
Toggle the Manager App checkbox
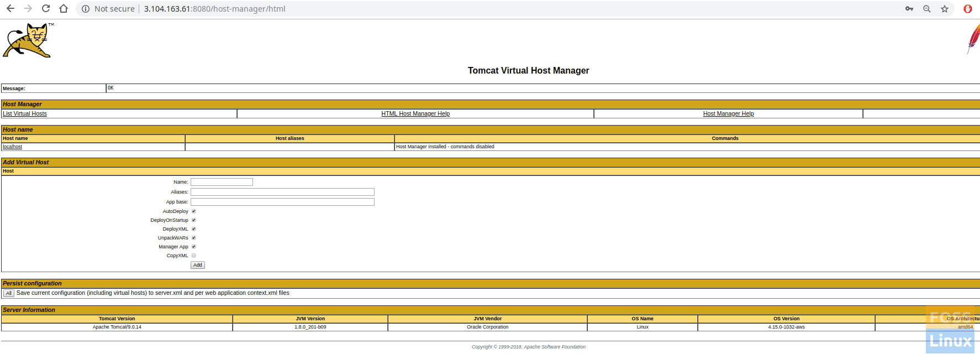[x=194, y=247]
